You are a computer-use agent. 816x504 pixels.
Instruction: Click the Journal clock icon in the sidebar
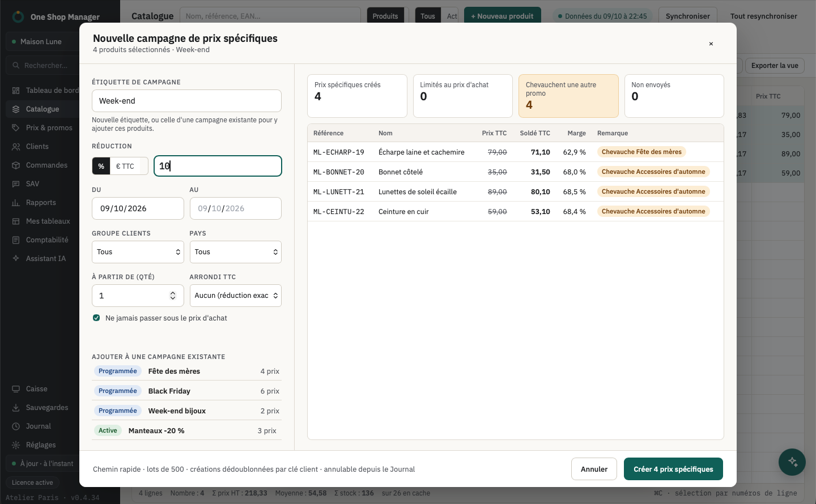[x=16, y=426]
